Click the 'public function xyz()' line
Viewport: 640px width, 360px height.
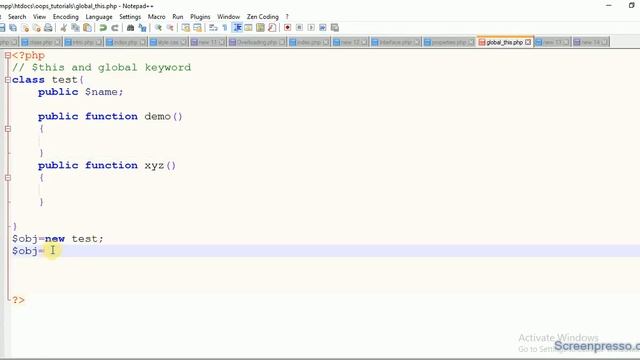click(x=107, y=165)
